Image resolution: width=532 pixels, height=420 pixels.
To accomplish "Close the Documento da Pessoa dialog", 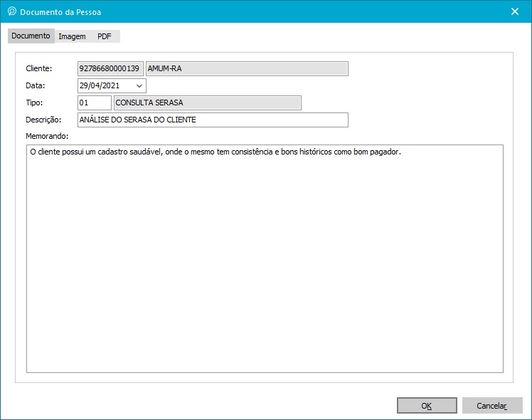I will tap(515, 11).
